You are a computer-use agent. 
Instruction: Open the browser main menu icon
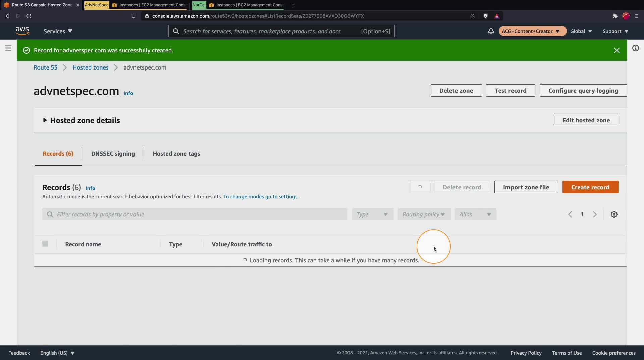point(636,16)
